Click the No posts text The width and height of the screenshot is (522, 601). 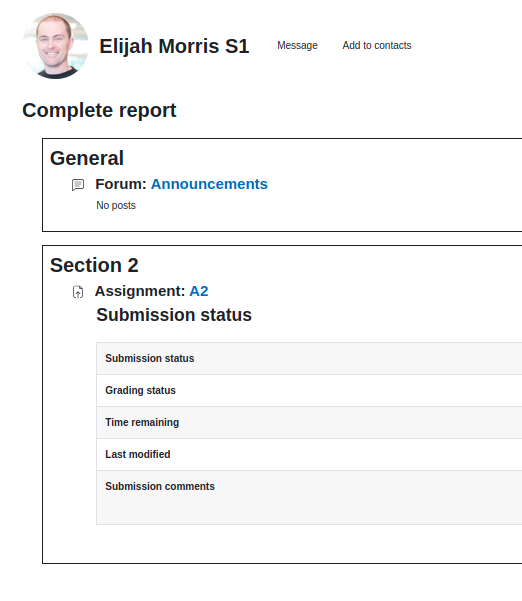(116, 205)
